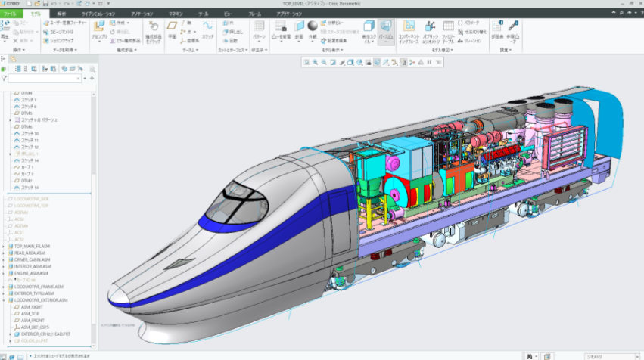
Task: Click the Mirror Component (ミラー構成部品) button
Action: [126, 41]
